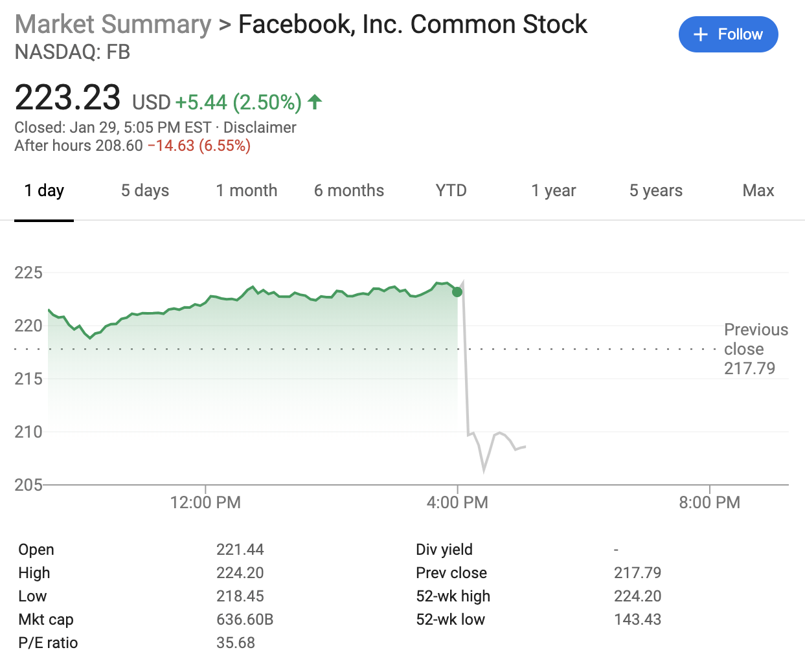Switch to the Max time range
Viewport: 805px width, 672px height.
758,190
